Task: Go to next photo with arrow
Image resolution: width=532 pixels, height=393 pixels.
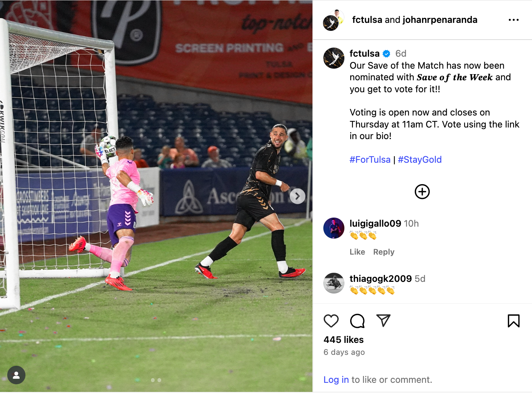Action: pos(297,196)
